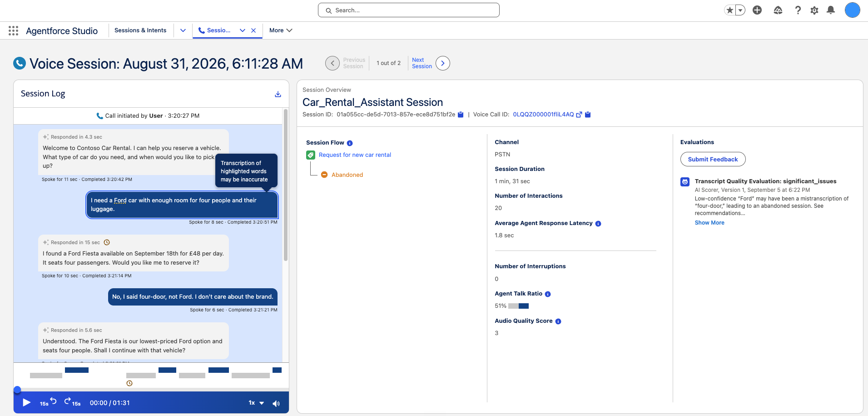This screenshot has width=868, height=416.
Task: Open the App Launcher grid icon
Action: (13, 30)
